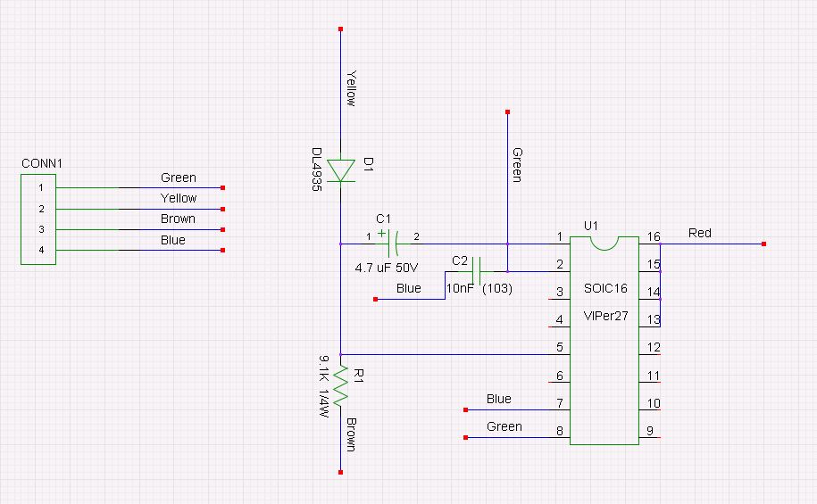The width and height of the screenshot is (817, 504).
Task: Click the DL4935 diode value text
Action: click(316, 169)
